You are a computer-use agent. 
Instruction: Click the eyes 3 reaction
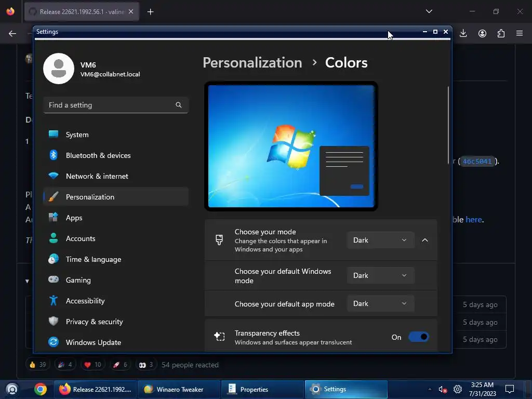tap(146, 365)
